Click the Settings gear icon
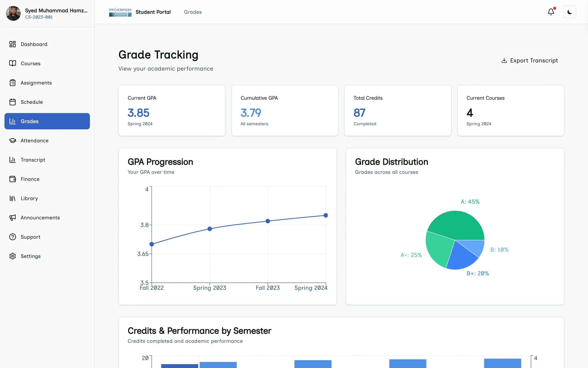The height and width of the screenshot is (368, 588). pos(12,256)
